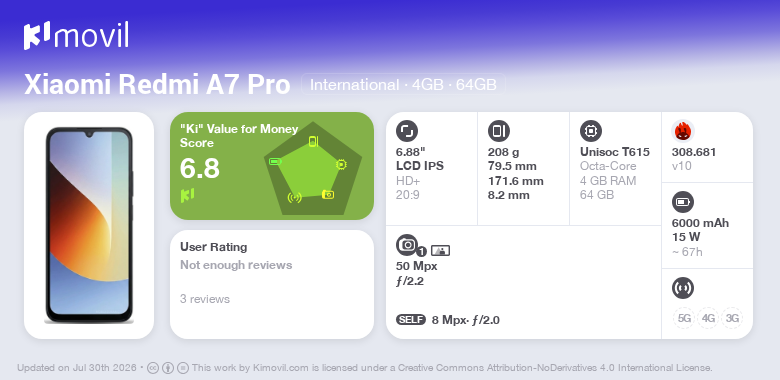Click the phone dimensions weight icon
Screen dimensions: 780x380
click(x=499, y=131)
